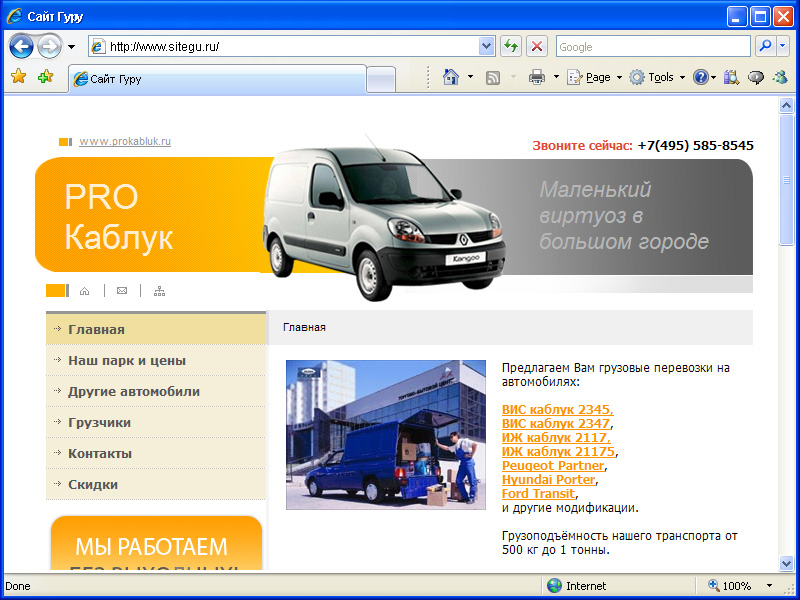800x600 pixels.
Task: Expand the Help dropdown arrow
Action: 713,78
